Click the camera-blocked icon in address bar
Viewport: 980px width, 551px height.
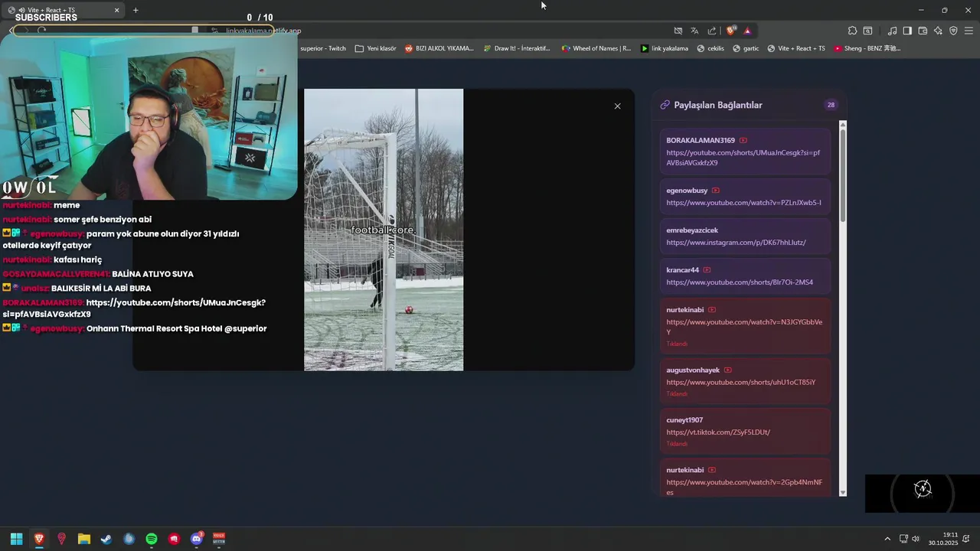[x=678, y=31]
